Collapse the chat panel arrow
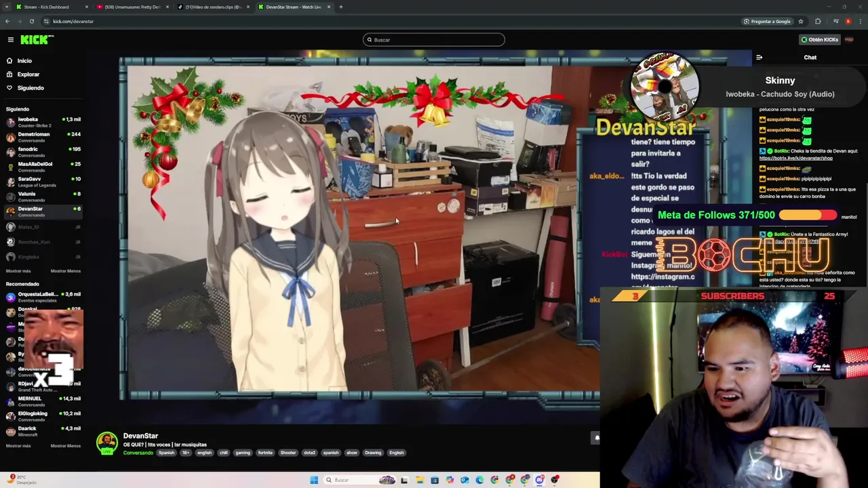 click(759, 58)
